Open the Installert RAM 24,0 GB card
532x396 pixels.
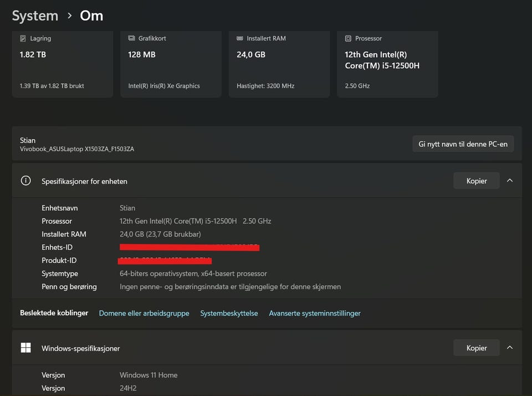point(279,64)
